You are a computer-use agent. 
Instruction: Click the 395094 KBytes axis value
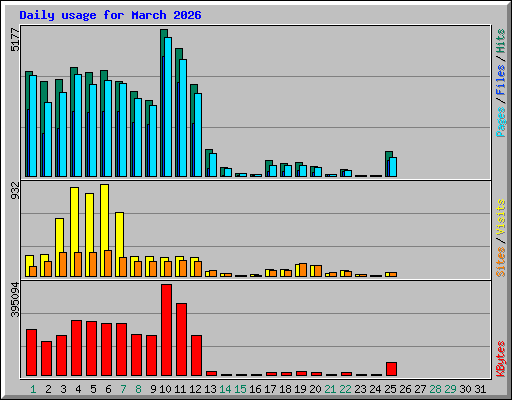[15, 300]
